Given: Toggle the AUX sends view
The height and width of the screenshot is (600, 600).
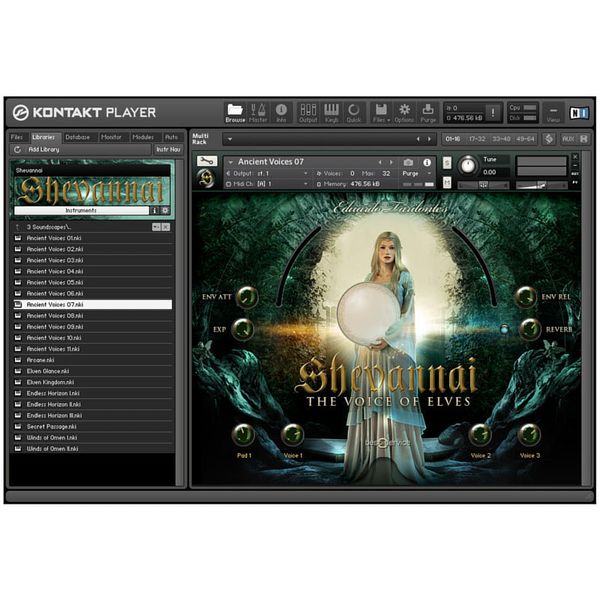Looking at the screenshot, I should pos(567,139).
